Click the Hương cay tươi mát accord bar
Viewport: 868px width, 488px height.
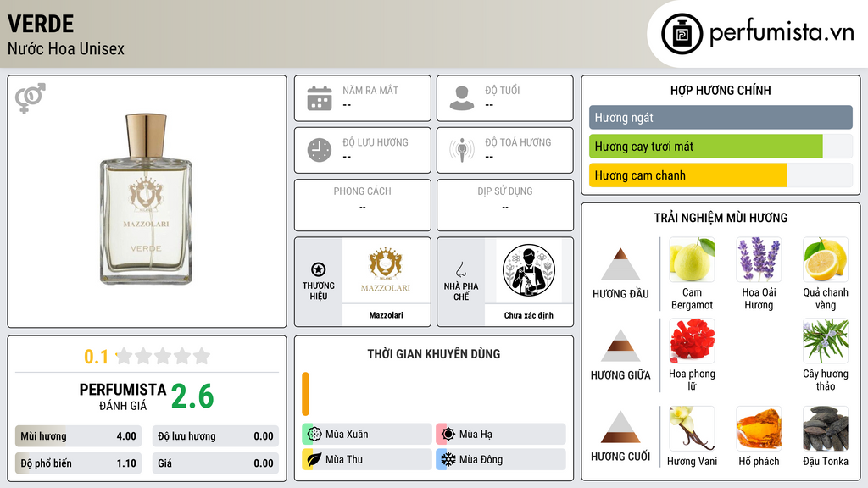tap(706, 147)
